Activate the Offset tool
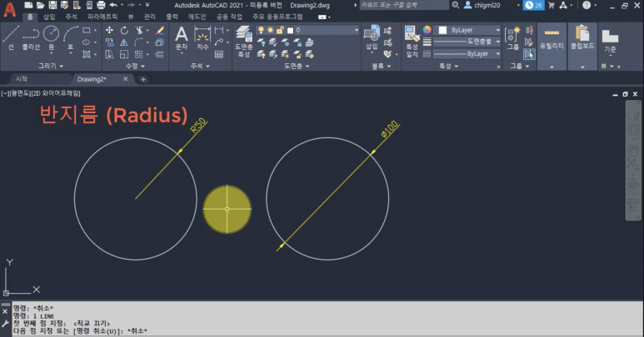 coord(160,54)
